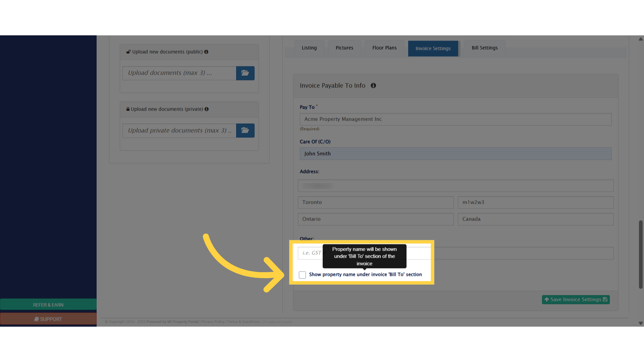
Task: Open the Privacy Policy footer link
Action: 213,322
